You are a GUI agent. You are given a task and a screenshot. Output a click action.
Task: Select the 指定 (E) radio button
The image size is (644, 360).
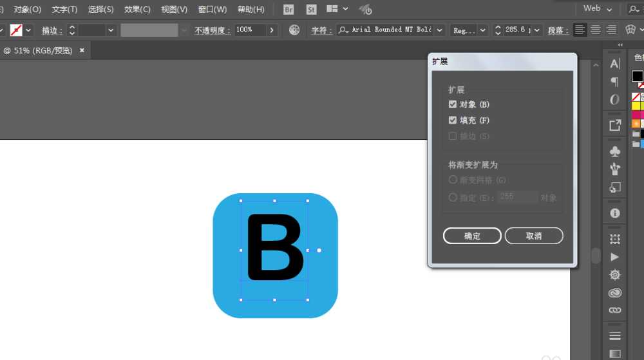coord(453,197)
